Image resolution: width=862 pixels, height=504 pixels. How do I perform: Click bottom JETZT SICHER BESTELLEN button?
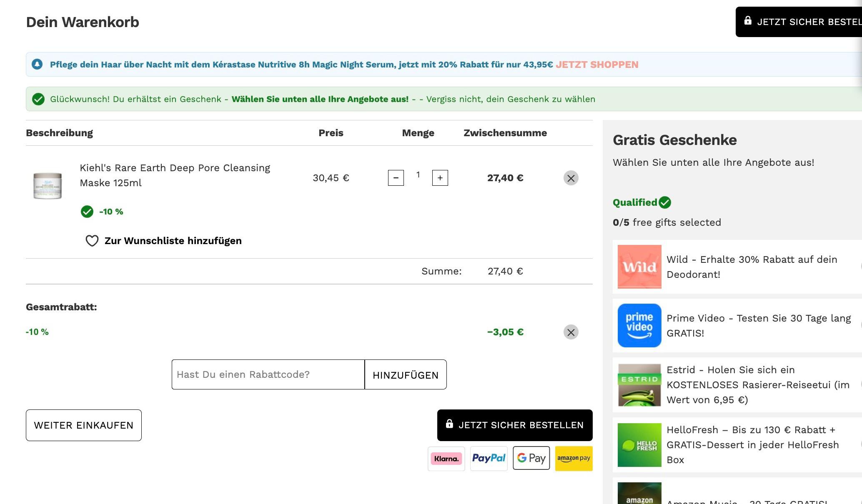515,425
